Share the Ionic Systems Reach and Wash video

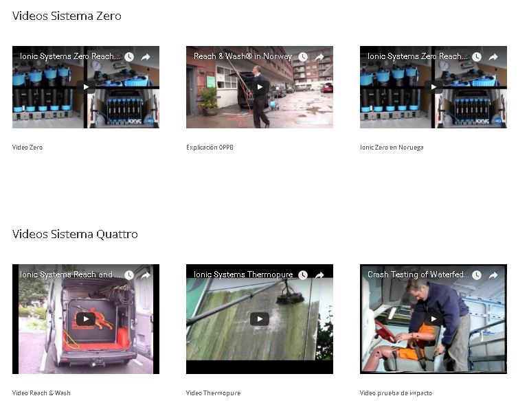point(146,275)
